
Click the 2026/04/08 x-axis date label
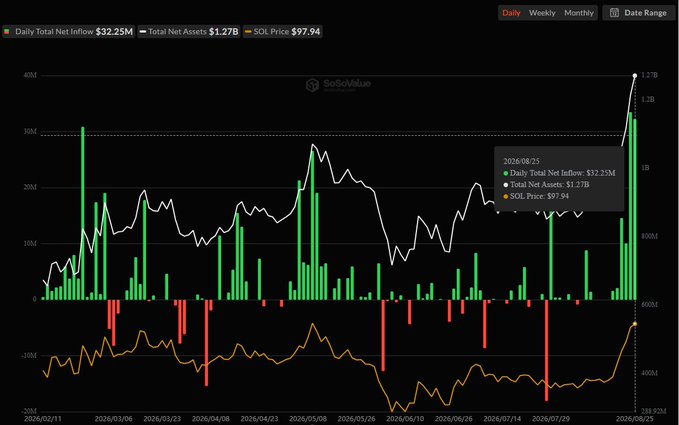tap(210, 419)
